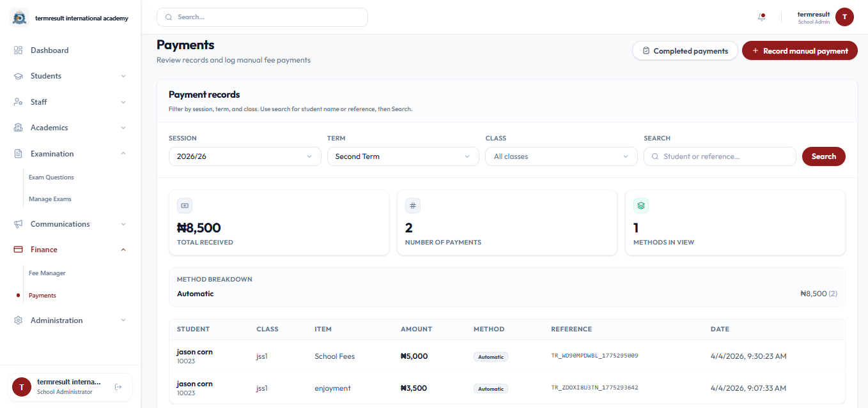The width and height of the screenshot is (868, 408).
Task: Click the Staff people icon
Action: (x=19, y=102)
